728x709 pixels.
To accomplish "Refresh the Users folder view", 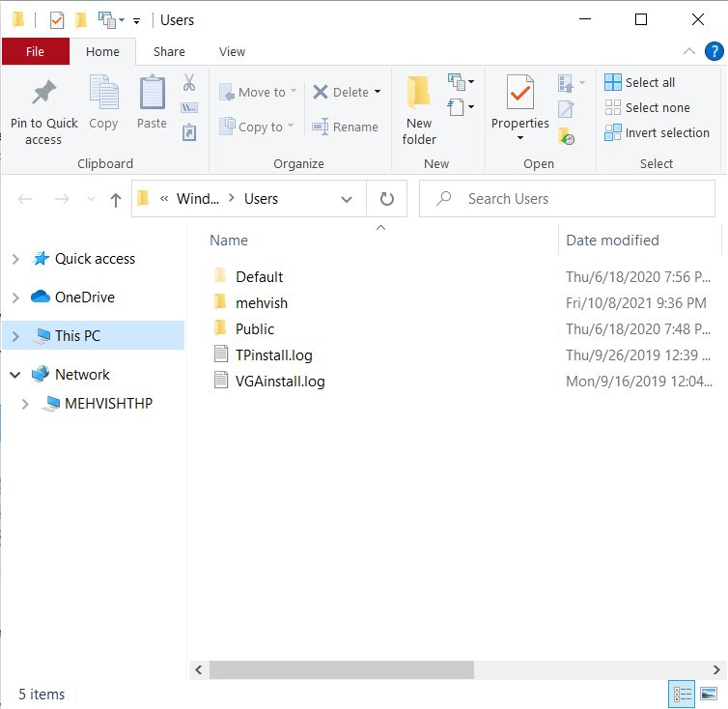I will [x=387, y=199].
